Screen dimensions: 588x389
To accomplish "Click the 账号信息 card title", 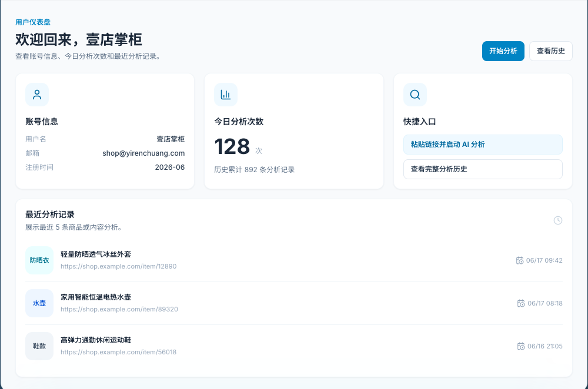I will (x=42, y=122).
